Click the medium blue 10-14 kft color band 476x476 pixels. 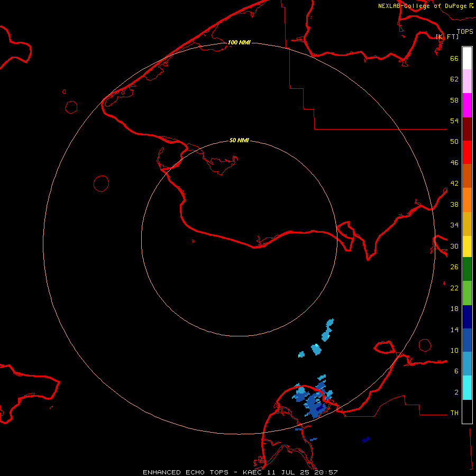467,340
